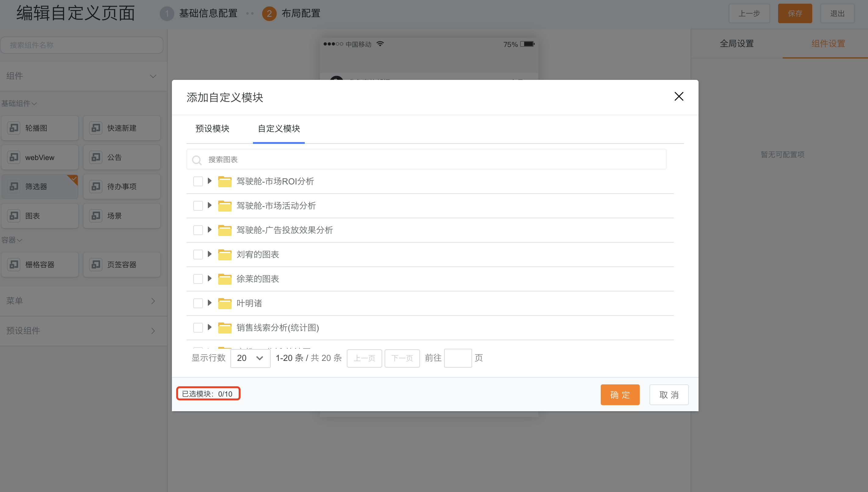Check the box for 驾驶舱-广告投放效果分析
Image resolution: width=868 pixels, height=492 pixels.
click(x=198, y=230)
